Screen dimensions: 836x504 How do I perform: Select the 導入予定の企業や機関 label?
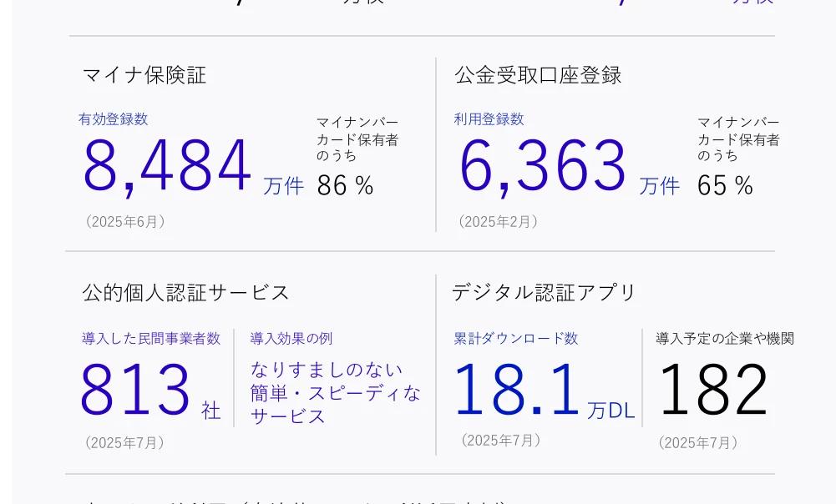click(x=724, y=339)
